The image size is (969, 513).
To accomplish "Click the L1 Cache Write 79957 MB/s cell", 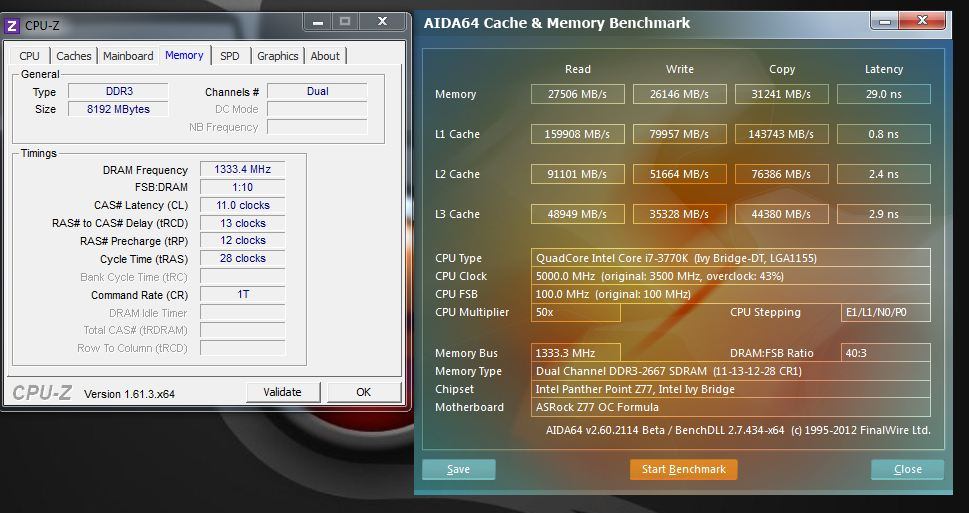I will (680, 134).
